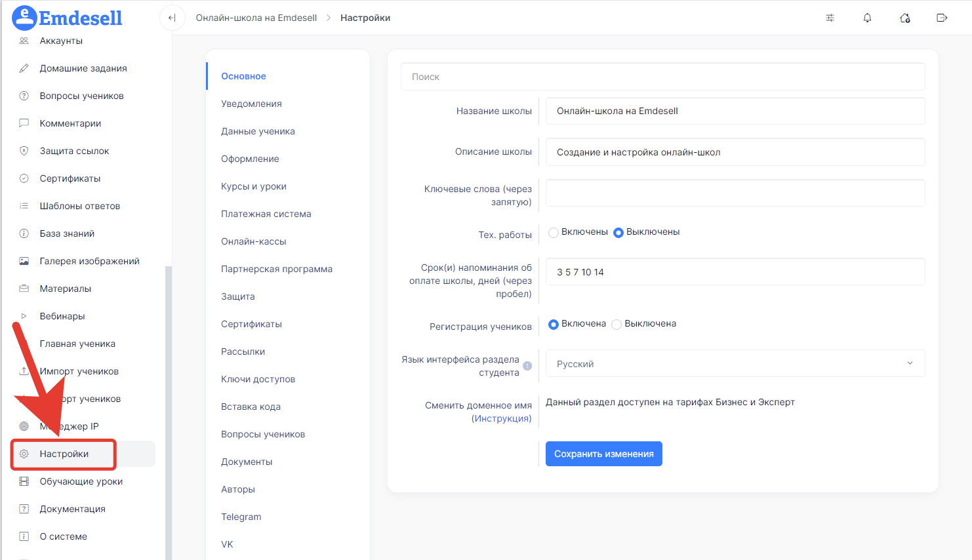Click the notification bell icon
The width and height of the screenshot is (972, 560).
click(867, 18)
